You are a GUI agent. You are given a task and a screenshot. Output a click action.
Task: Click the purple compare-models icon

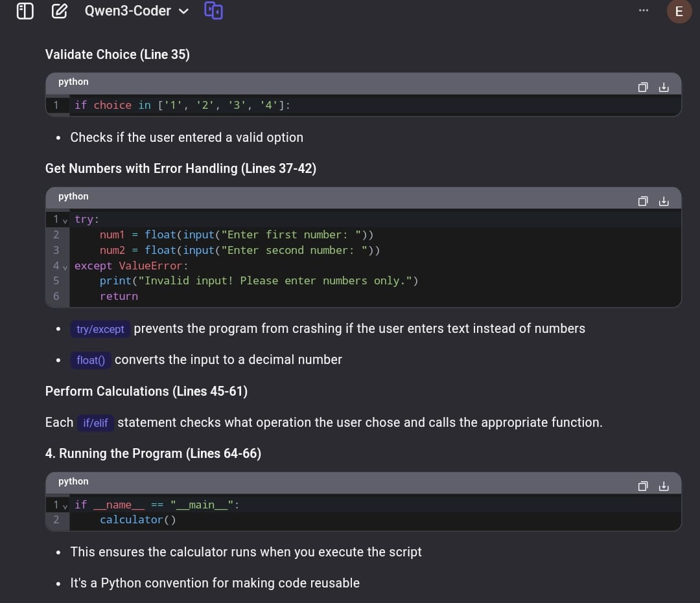[x=213, y=11]
